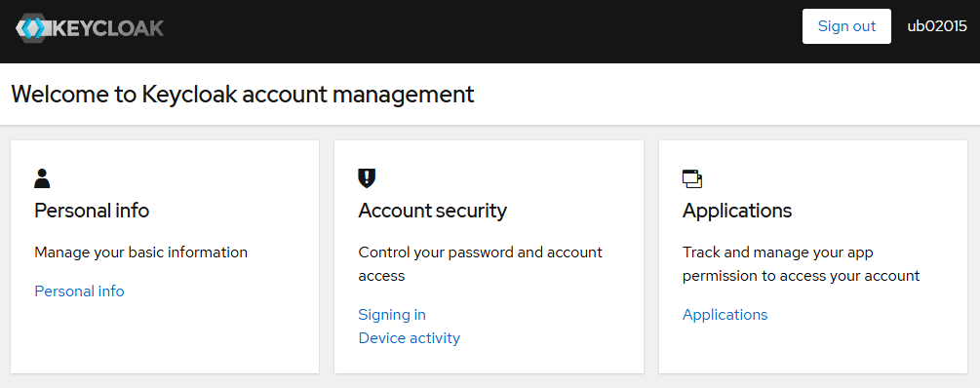The width and height of the screenshot is (980, 388).
Task: Click the Control your password description text
Action: click(480, 263)
